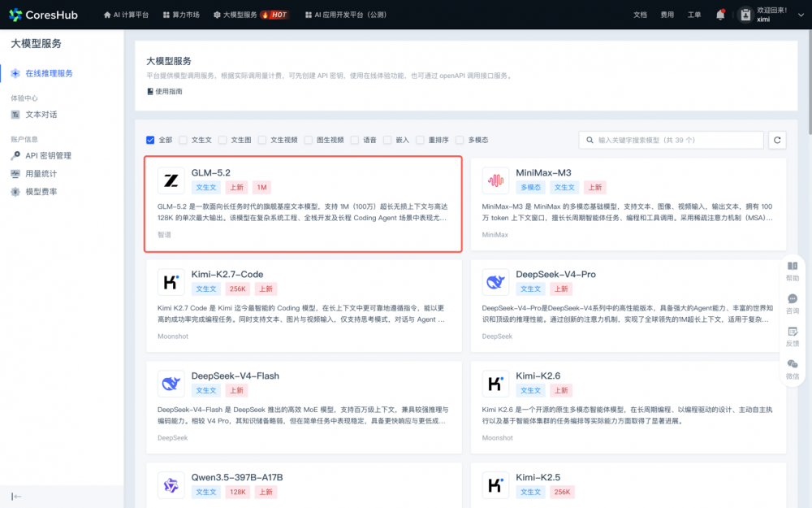Open 文档 link in header
812x508 pixels.
[640, 15]
